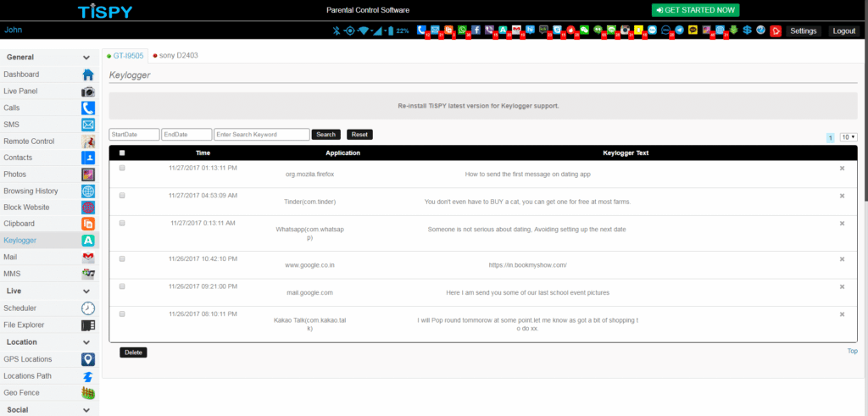
Task: Click the GPS target status icon
Action: [349, 31]
